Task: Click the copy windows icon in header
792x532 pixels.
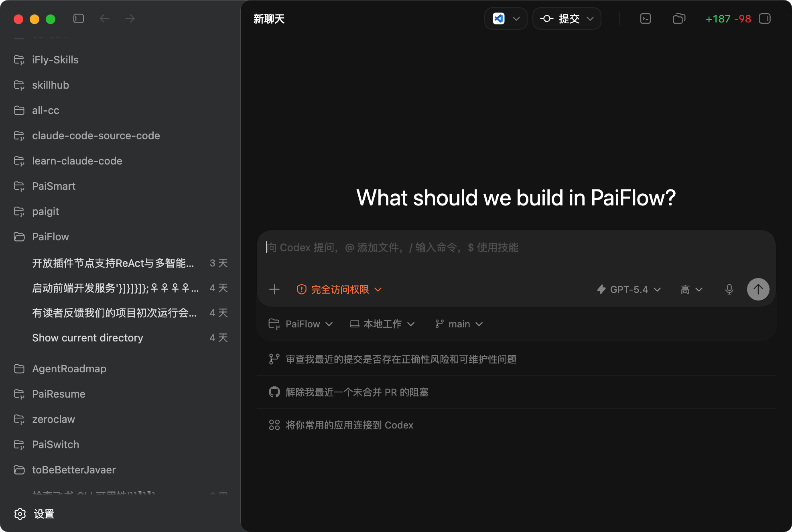Action: coord(679,18)
